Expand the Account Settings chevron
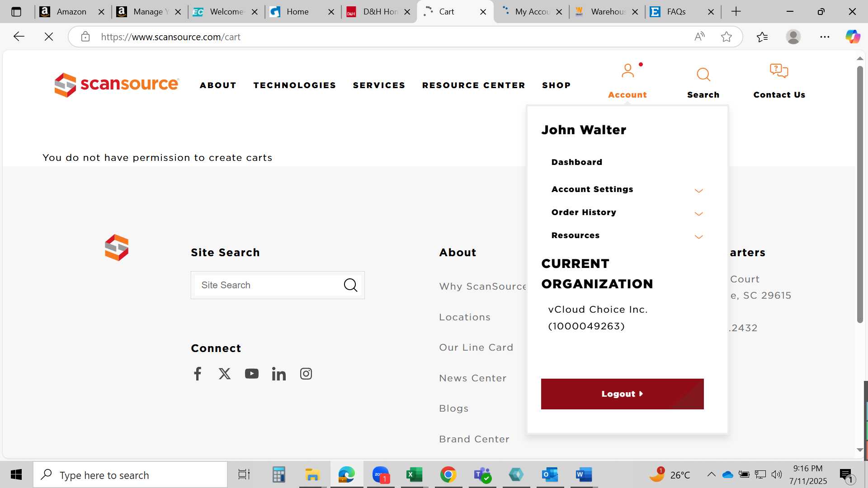 [699, 191]
